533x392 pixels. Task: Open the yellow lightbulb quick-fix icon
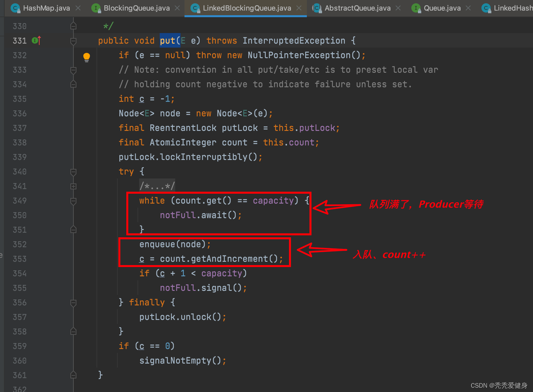[87, 57]
